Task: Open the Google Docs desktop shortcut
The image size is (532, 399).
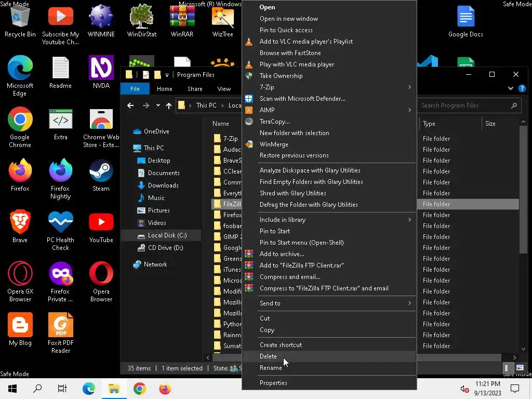Action: pyautogui.click(x=465, y=20)
